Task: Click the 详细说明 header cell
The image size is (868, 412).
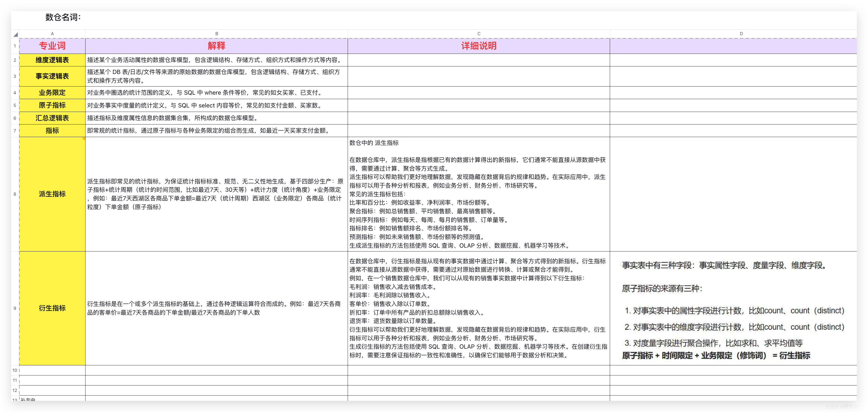Action: click(x=479, y=46)
